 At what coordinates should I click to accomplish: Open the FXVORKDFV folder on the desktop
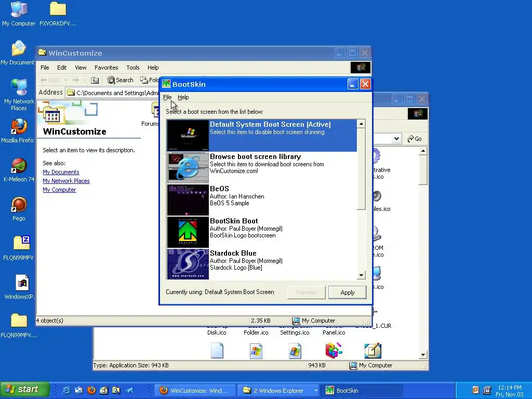coord(58,14)
